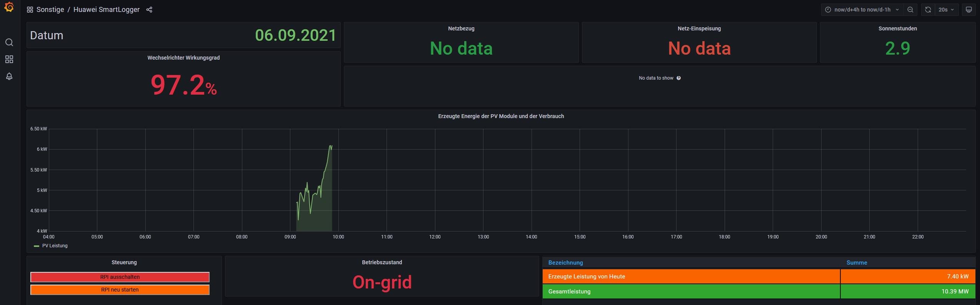Click the share dashboard icon
The image size is (980, 305).
click(x=149, y=10)
